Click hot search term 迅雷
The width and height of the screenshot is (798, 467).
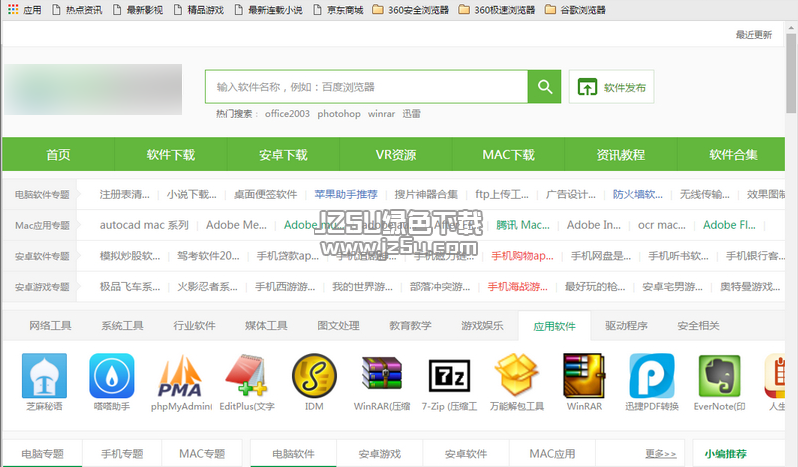411,113
